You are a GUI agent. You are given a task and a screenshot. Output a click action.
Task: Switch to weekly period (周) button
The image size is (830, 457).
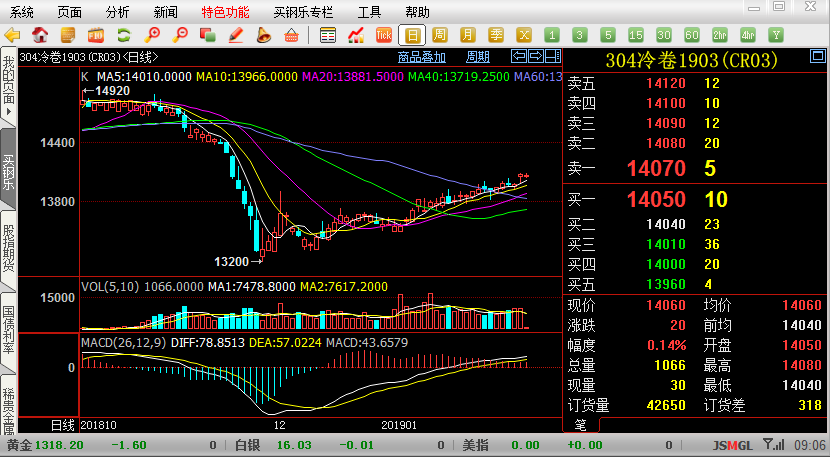(x=440, y=35)
